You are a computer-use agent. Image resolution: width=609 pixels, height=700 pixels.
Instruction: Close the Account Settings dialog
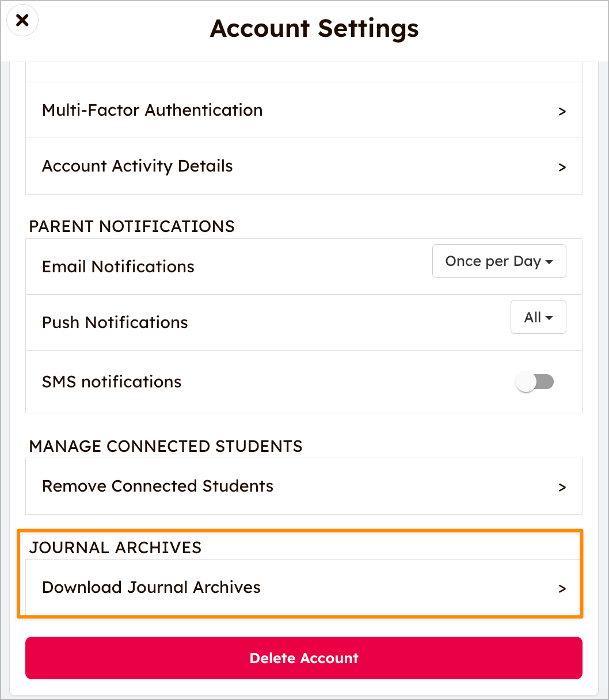click(x=22, y=21)
